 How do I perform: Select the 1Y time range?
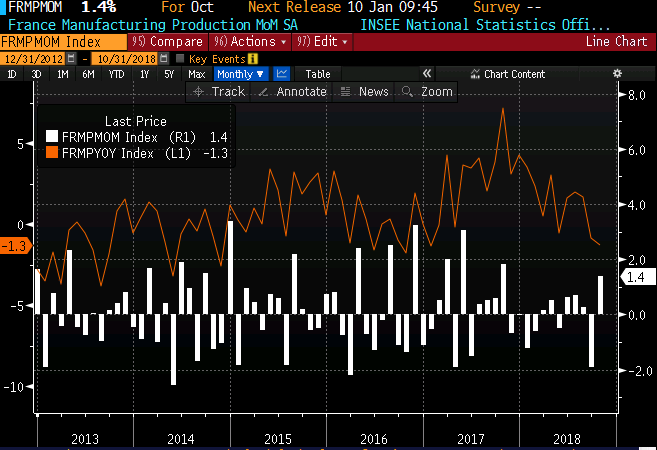[x=145, y=74]
